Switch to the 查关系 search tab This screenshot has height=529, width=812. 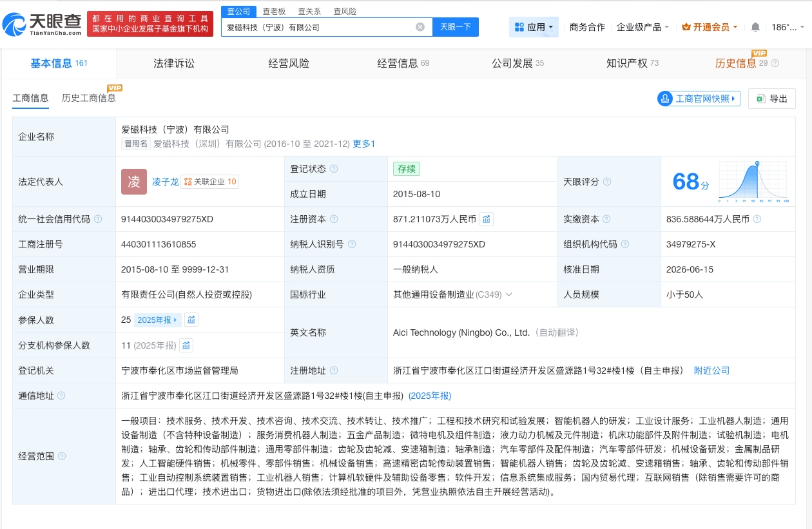coord(310,11)
